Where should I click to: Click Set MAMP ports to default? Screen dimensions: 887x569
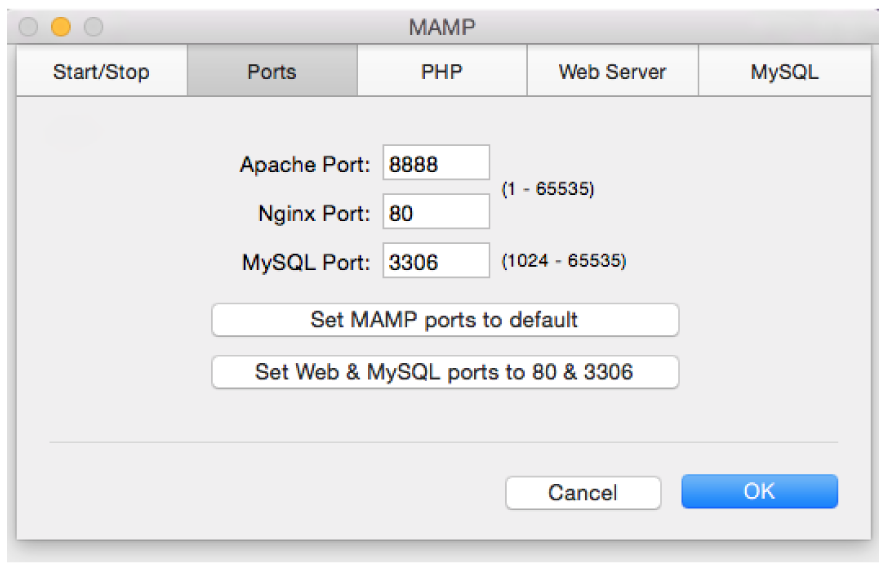click(x=445, y=320)
